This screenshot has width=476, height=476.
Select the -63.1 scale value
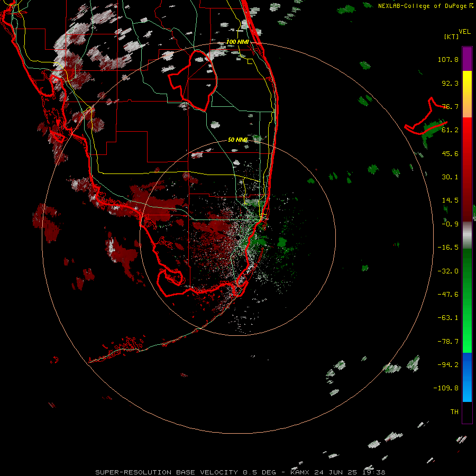[448, 318]
